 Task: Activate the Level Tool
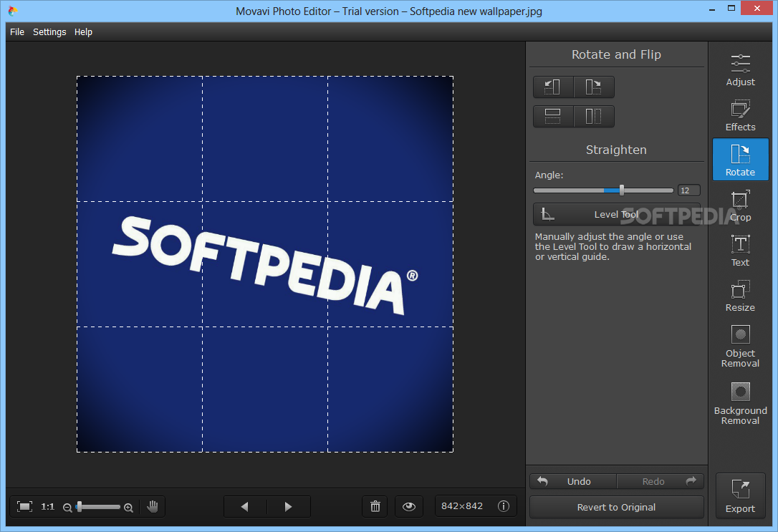click(616, 214)
